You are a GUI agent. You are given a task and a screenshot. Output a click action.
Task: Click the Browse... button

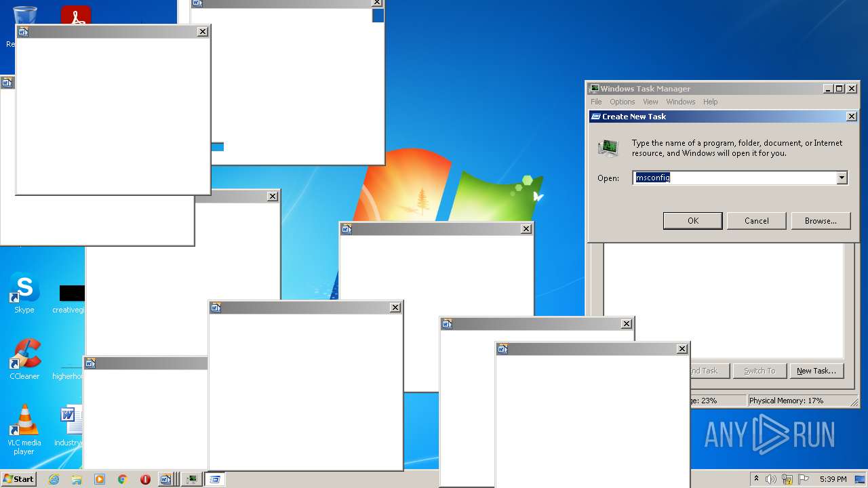[821, 220]
